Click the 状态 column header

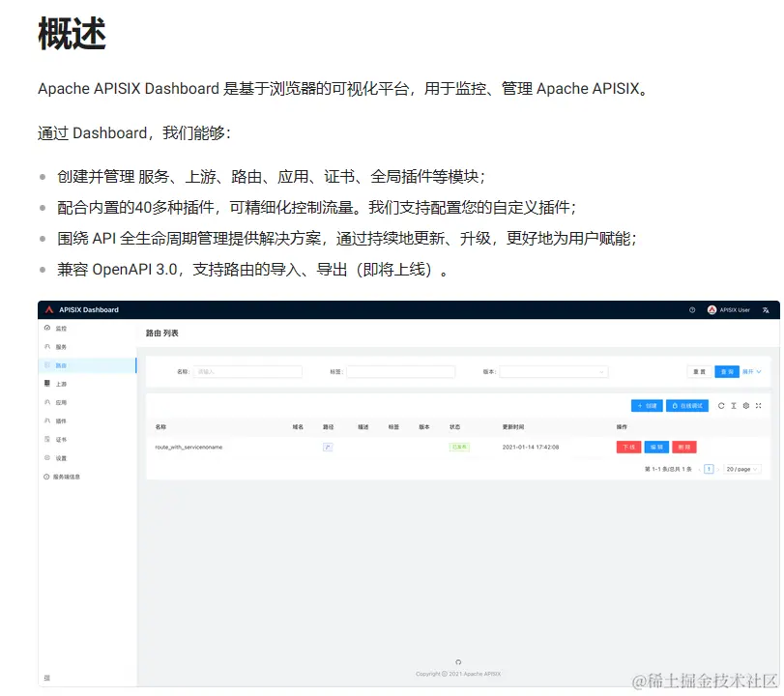(454, 427)
